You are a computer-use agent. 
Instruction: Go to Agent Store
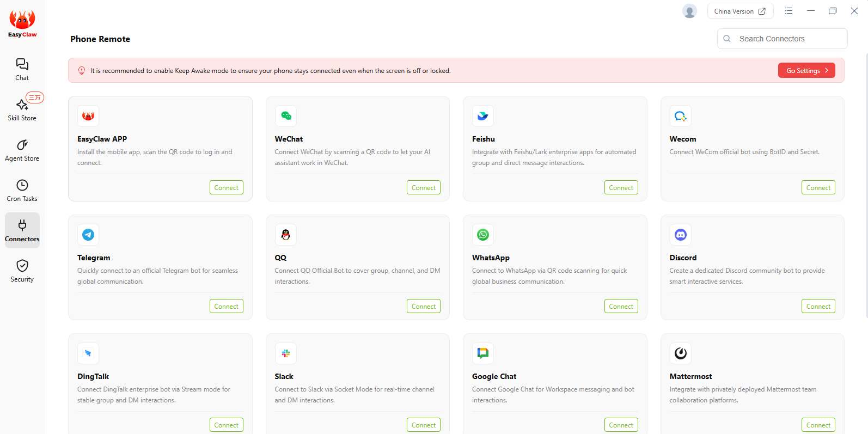[22, 150]
